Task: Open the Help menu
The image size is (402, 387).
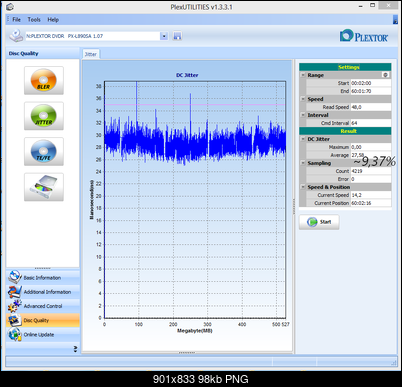Action: coord(53,20)
